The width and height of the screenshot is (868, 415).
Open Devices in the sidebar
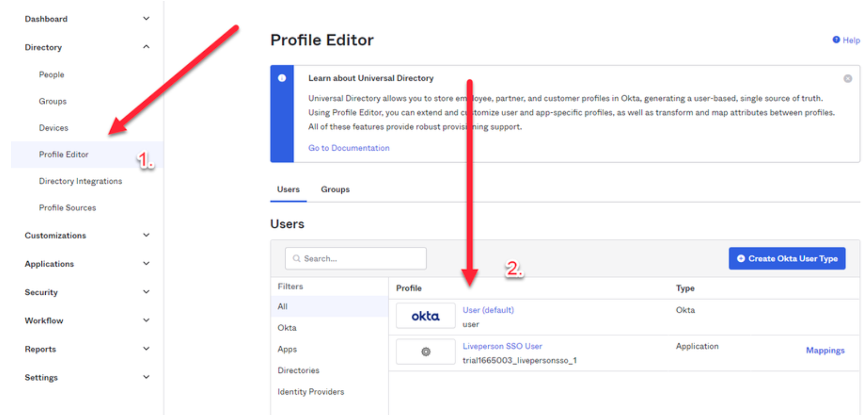click(x=54, y=128)
